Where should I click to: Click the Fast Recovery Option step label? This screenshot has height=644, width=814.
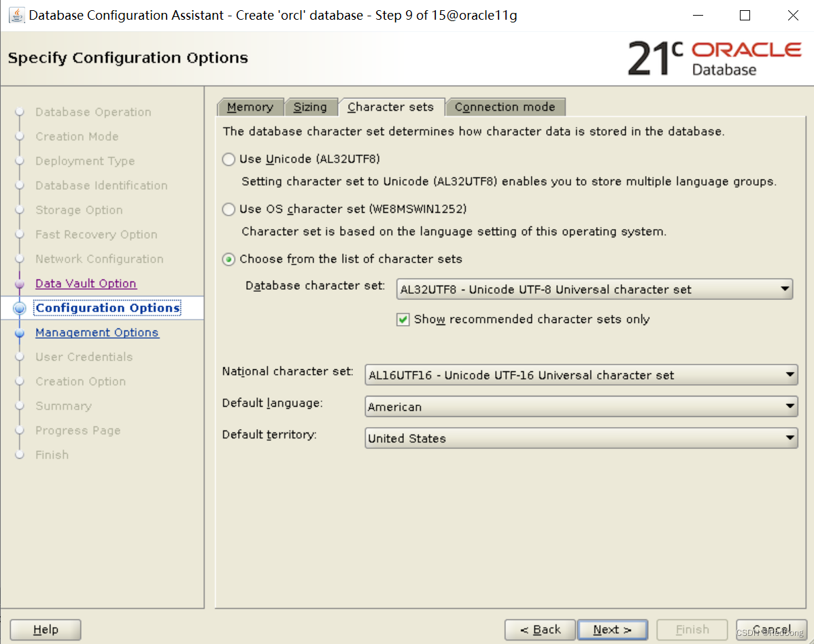pyautogui.click(x=97, y=234)
